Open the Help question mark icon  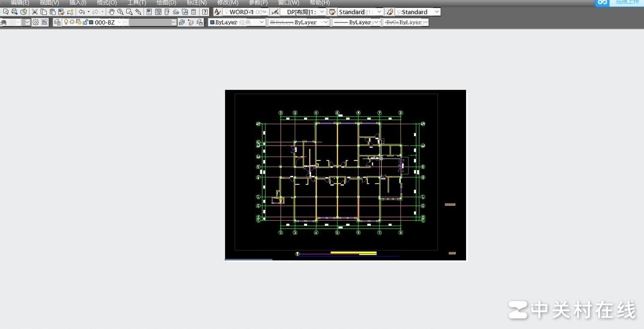point(205,12)
